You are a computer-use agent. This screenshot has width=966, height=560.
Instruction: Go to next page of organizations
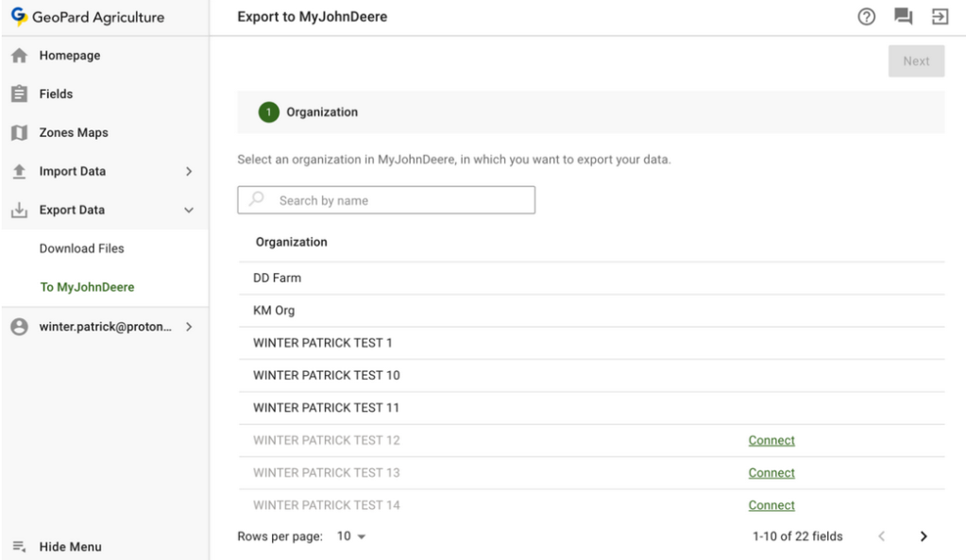point(924,536)
